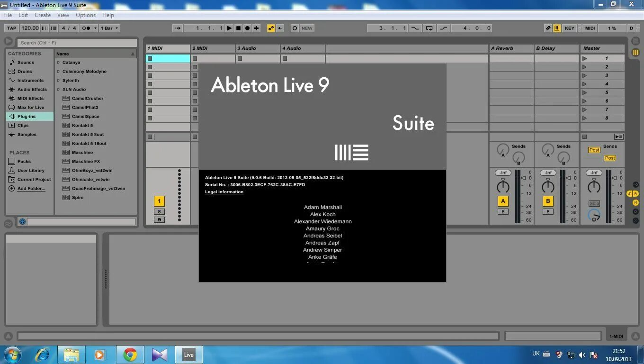Open the Samples category

(27, 134)
